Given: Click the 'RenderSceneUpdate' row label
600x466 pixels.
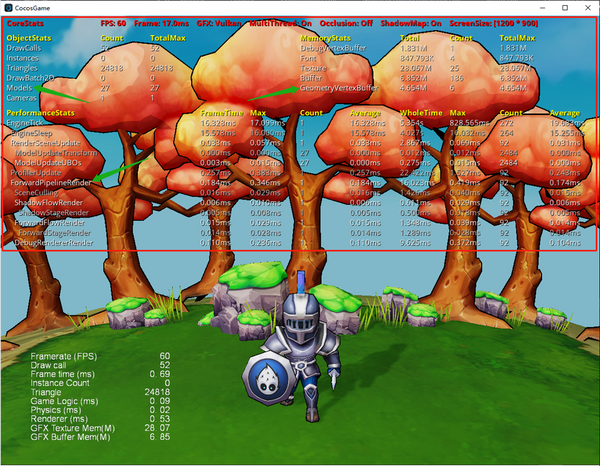Looking at the screenshot, I should tap(45, 143).
